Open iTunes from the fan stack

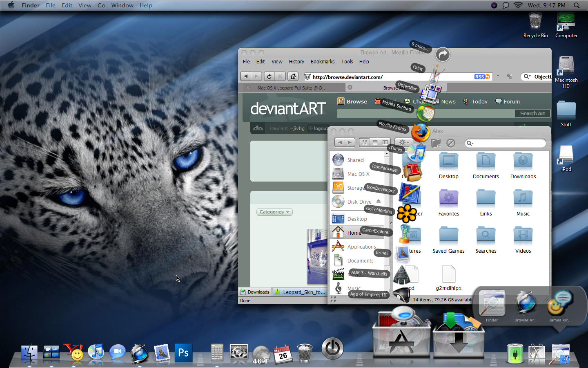coord(416,154)
